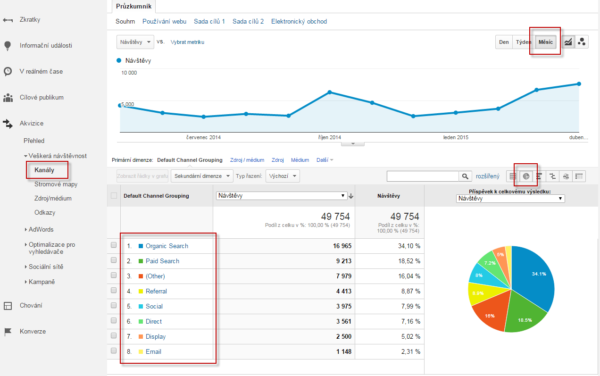The height and width of the screenshot is (376, 600).
Task: Open the Sekundární dimenze dropdown
Action: coord(202,176)
